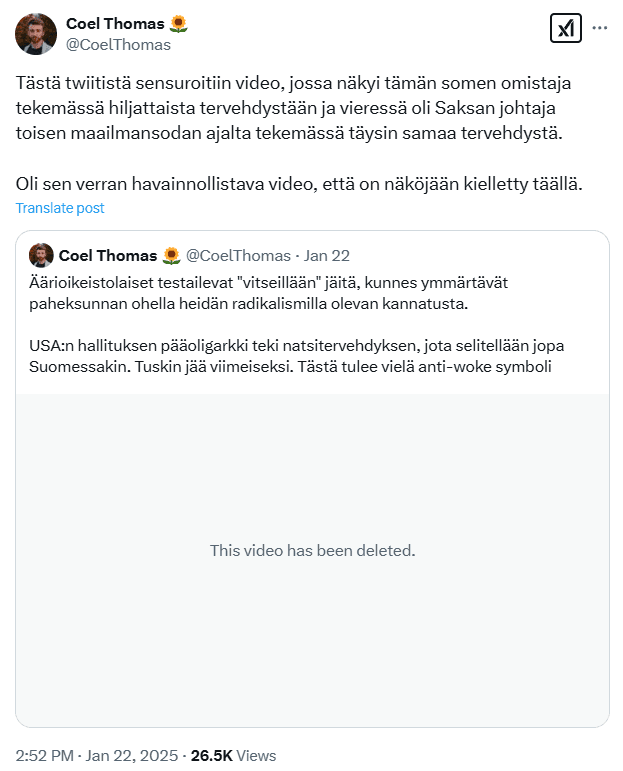Viewport: 623px width, 771px height.
Task: Click the 'This video has been deleted.' message
Action: coord(313,551)
